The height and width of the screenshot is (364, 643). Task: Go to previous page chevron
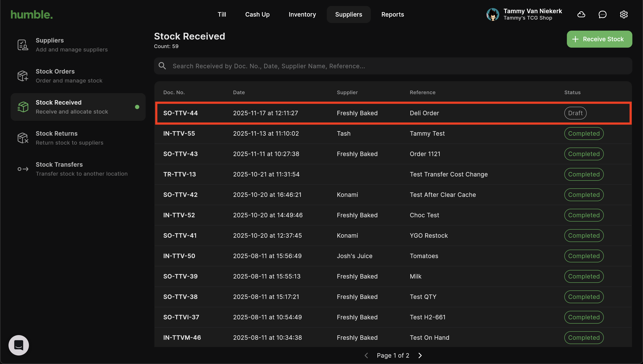click(x=367, y=355)
